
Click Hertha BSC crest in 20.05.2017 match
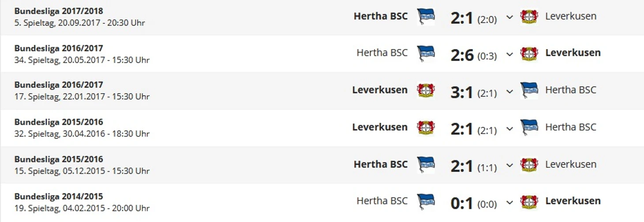point(426,53)
